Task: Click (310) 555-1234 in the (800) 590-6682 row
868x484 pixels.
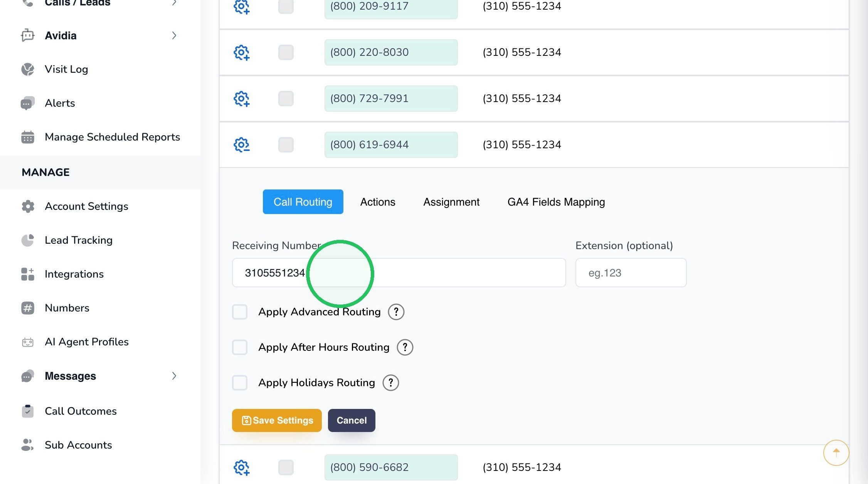Action: pos(522,467)
